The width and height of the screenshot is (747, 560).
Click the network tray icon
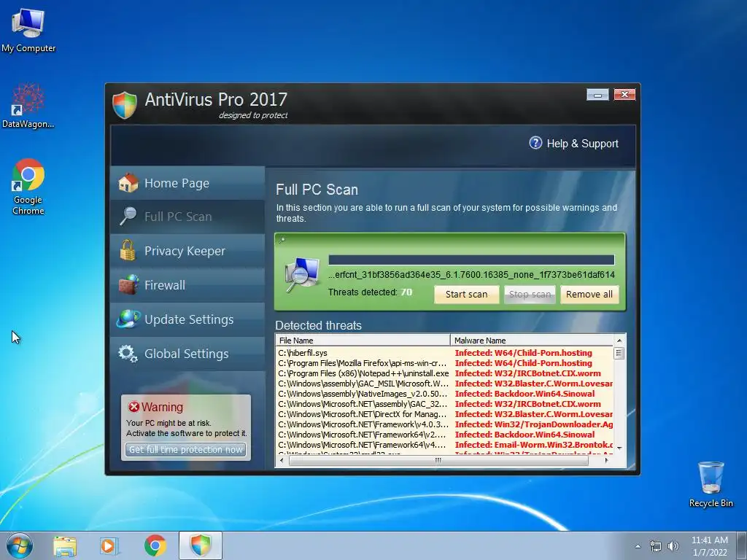pyautogui.click(x=656, y=546)
